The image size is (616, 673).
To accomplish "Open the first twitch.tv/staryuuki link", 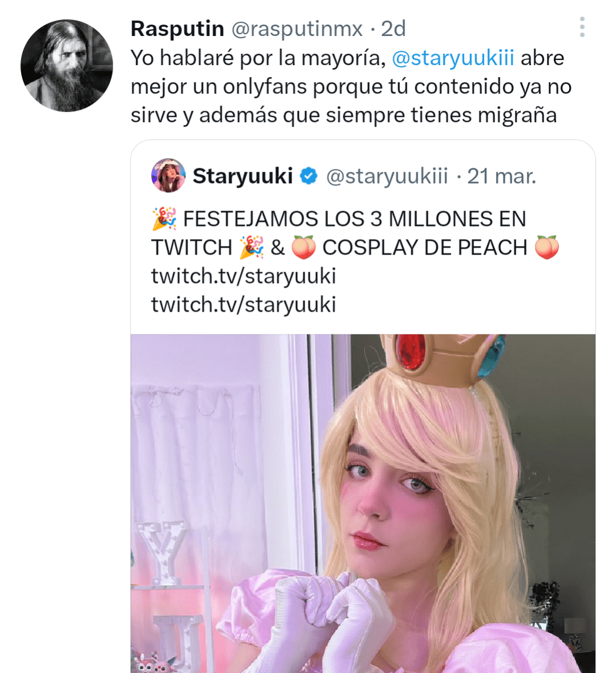I will 244,276.
